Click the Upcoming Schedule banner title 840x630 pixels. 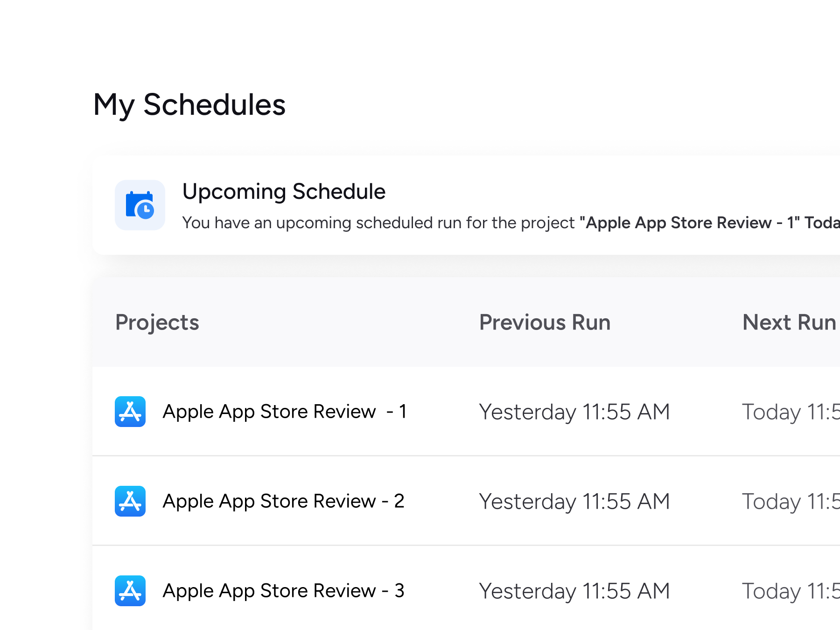[x=284, y=191]
